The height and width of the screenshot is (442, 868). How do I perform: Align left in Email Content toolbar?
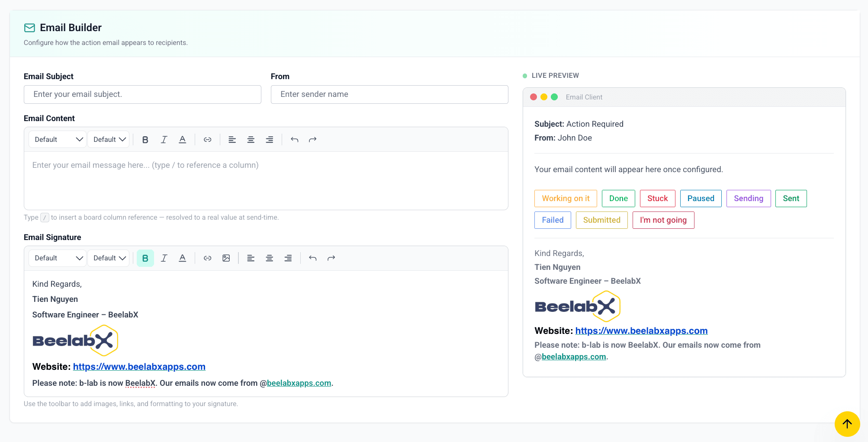tap(232, 139)
